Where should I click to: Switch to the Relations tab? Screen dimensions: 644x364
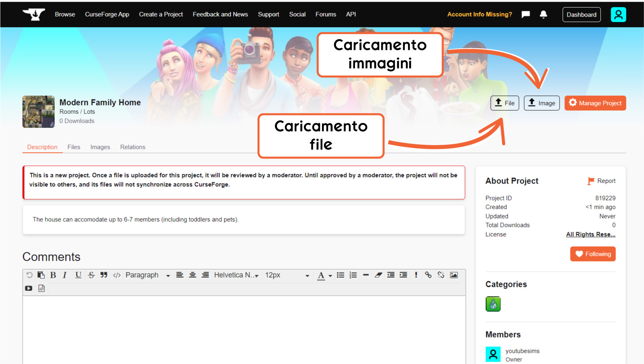pyautogui.click(x=132, y=147)
